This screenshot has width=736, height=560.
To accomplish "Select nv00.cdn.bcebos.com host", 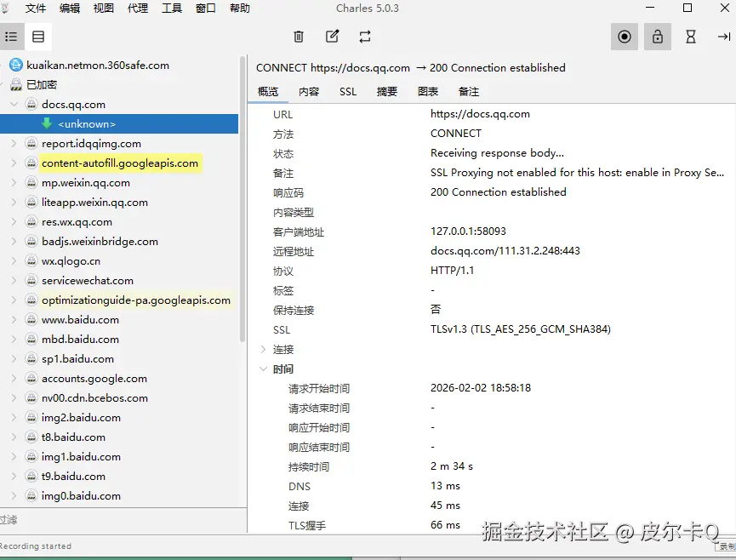I will pos(94,398).
